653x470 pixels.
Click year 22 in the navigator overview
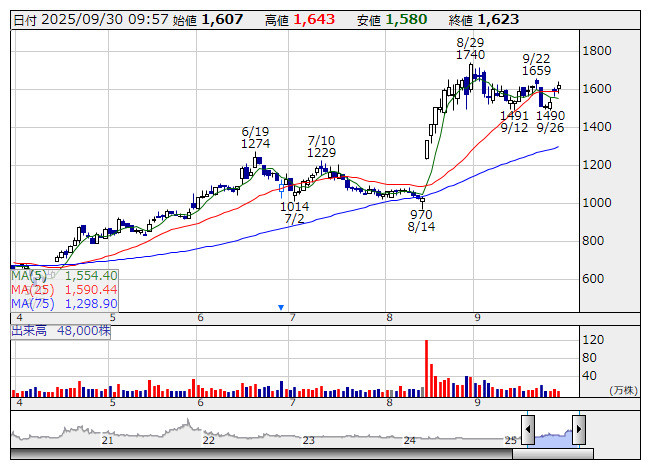(x=209, y=440)
